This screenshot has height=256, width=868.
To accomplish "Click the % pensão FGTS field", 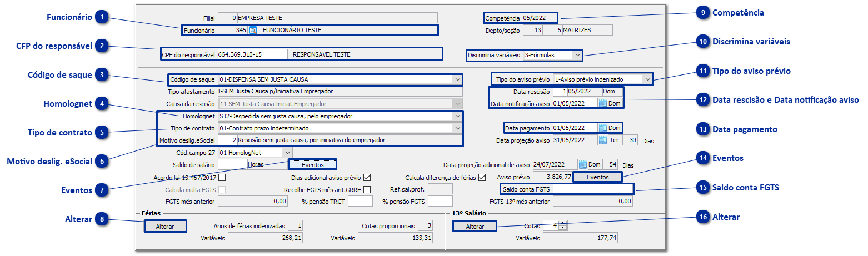I will pos(440,201).
